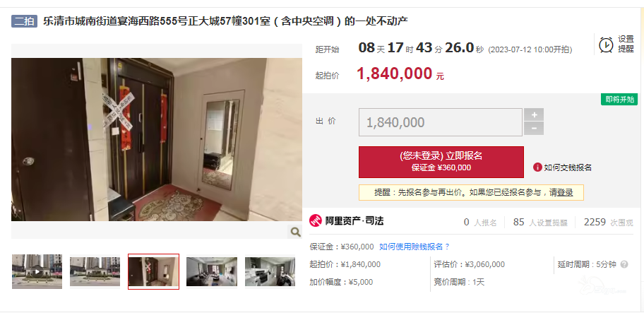Click the 阿里资产·司法 logo
The height and width of the screenshot is (313, 644).
tap(346, 221)
